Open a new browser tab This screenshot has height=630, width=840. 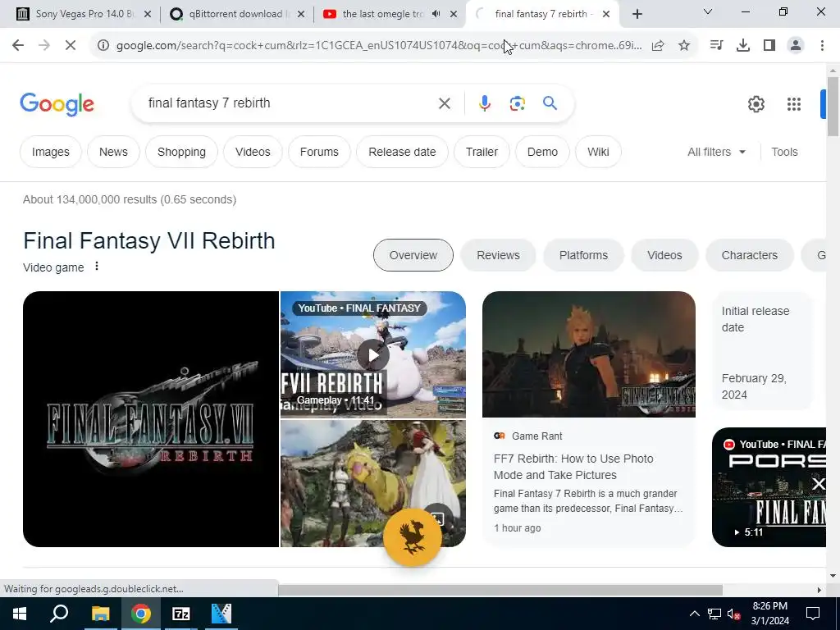click(x=637, y=14)
